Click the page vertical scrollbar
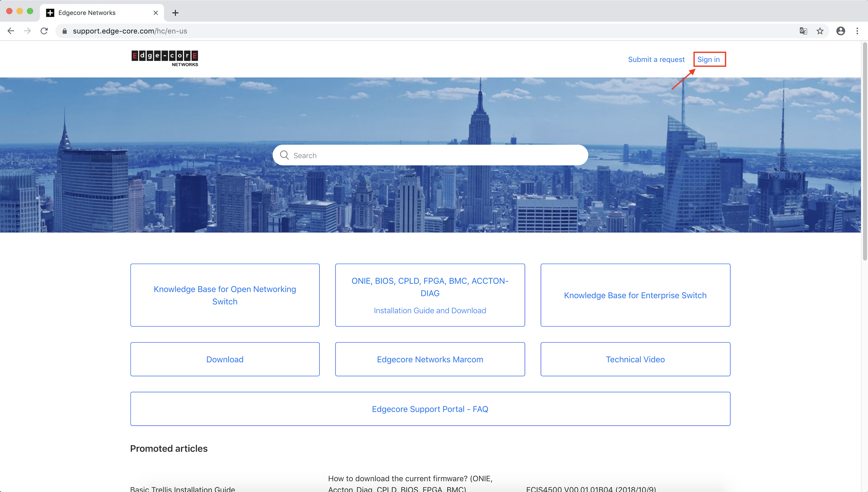Viewport: 868px width, 492px height. click(x=865, y=152)
